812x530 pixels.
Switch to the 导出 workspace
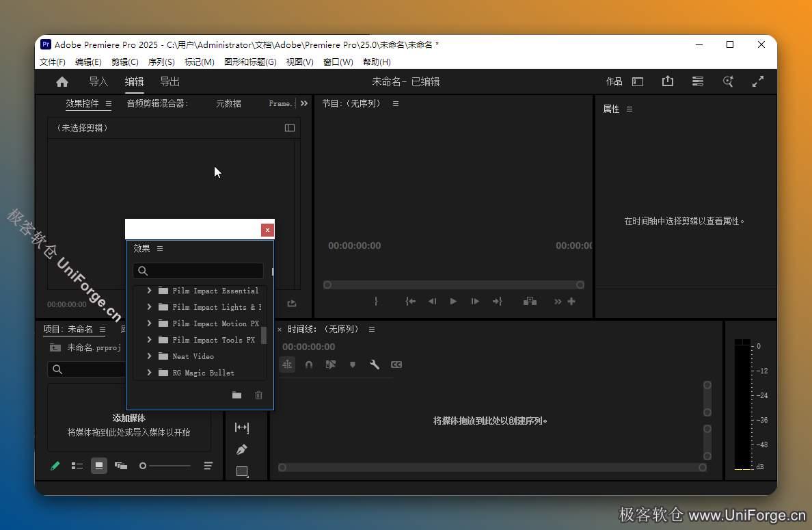tap(170, 82)
